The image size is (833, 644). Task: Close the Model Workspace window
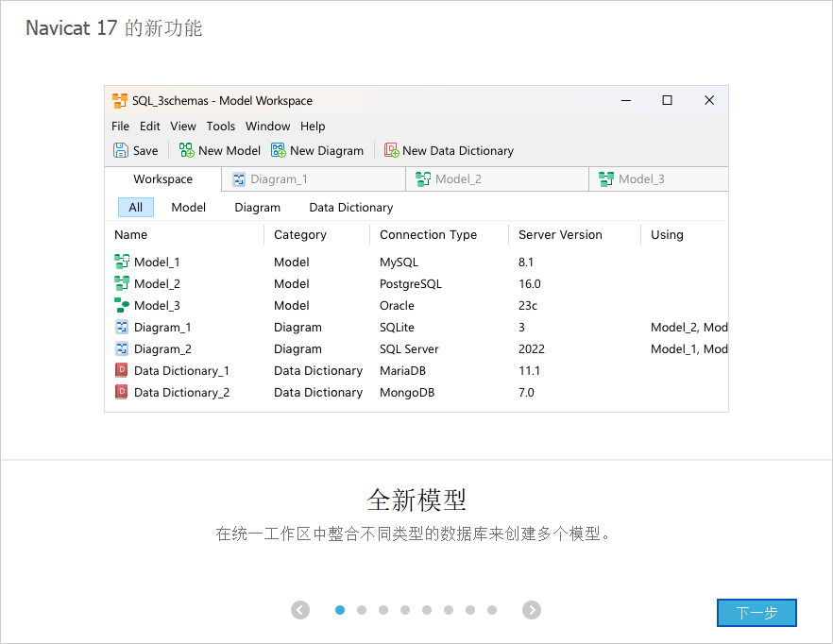tap(709, 100)
